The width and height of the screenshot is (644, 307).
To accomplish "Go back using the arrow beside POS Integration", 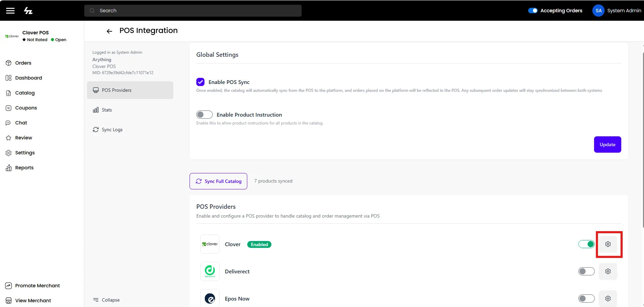I will pos(109,31).
